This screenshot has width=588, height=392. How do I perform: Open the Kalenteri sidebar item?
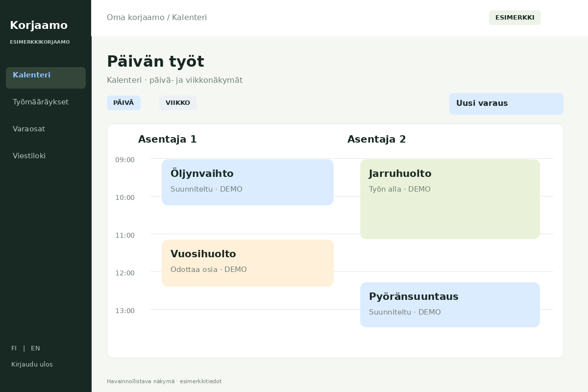point(46,78)
